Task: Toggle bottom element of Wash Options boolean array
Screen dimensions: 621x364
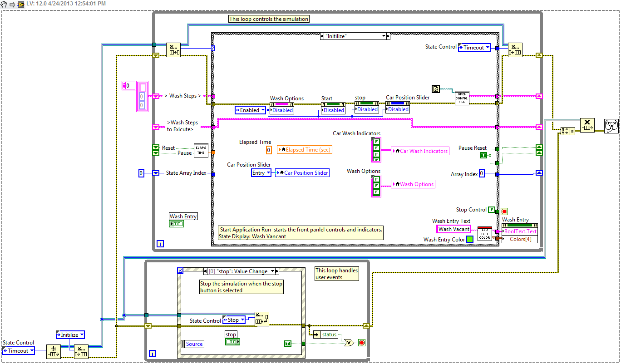Action: click(x=376, y=192)
